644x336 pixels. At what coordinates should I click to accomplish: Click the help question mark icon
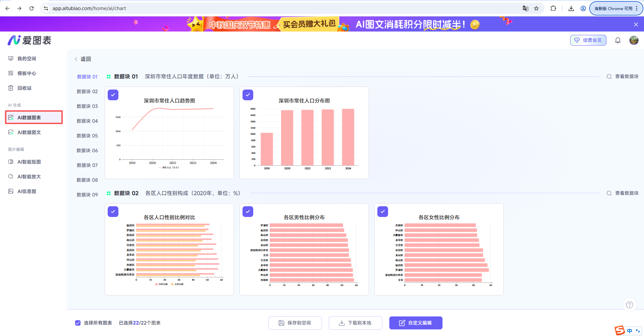[630, 305]
